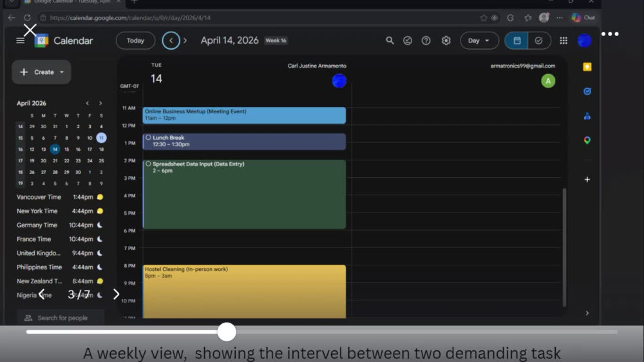Click Vancouver Time world clock
The image size is (644, 362).
coord(60,197)
